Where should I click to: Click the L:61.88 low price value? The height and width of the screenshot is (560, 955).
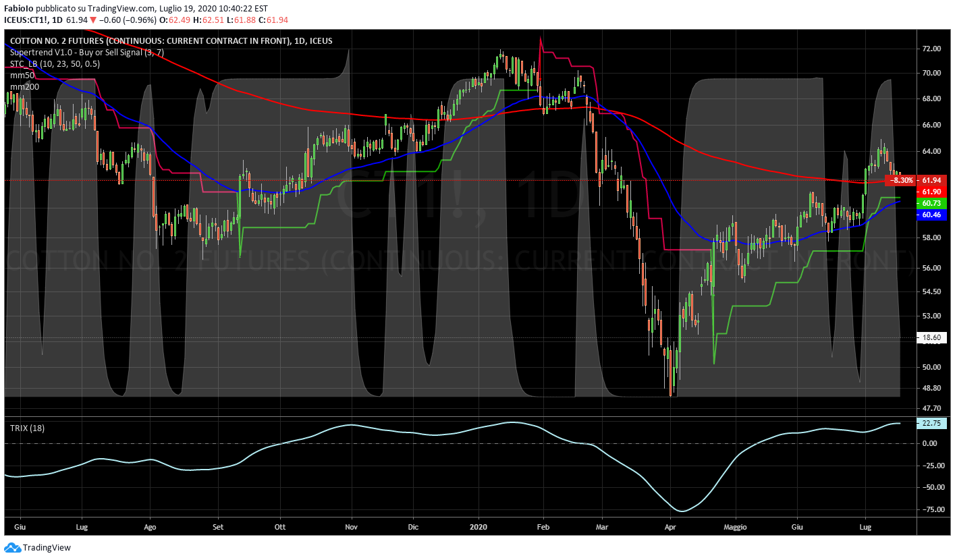pos(240,20)
